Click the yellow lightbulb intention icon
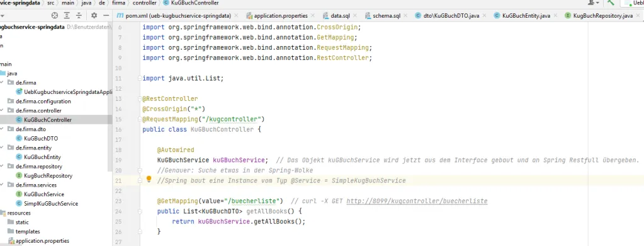The width and height of the screenshot is (644, 246). (149, 179)
